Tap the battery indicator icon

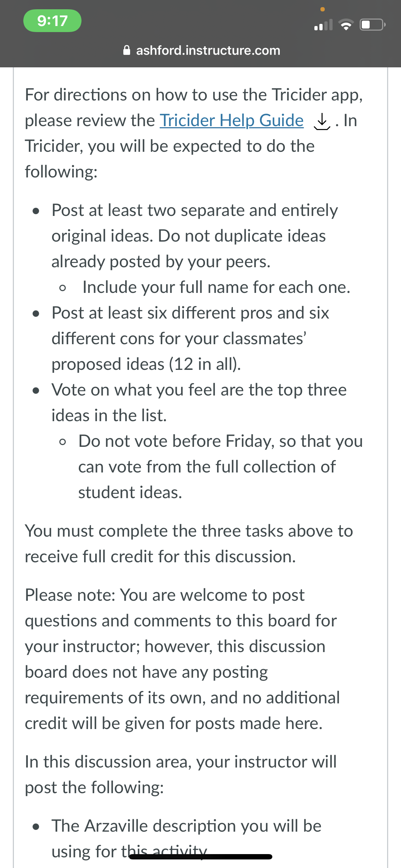pyautogui.click(x=372, y=25)
